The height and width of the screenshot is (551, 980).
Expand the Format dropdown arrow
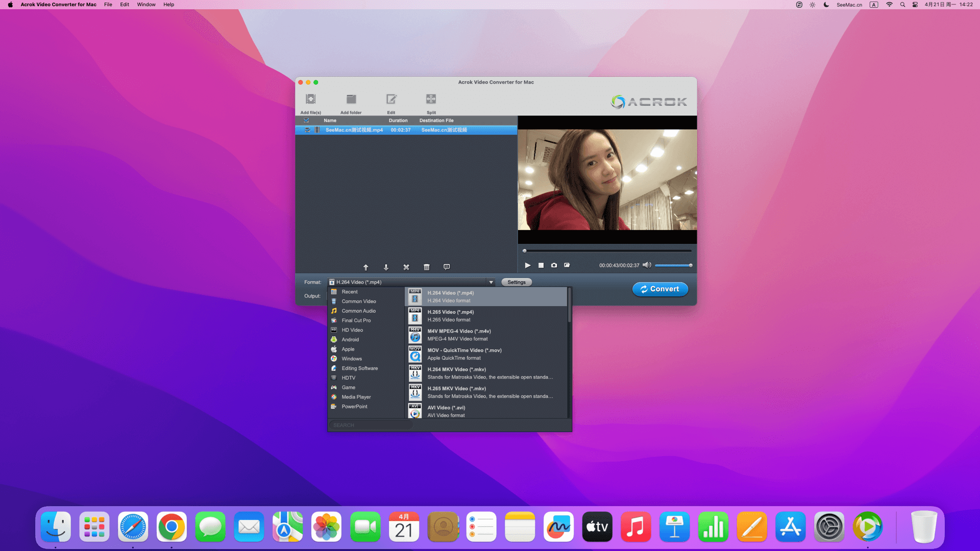(491, 282)
